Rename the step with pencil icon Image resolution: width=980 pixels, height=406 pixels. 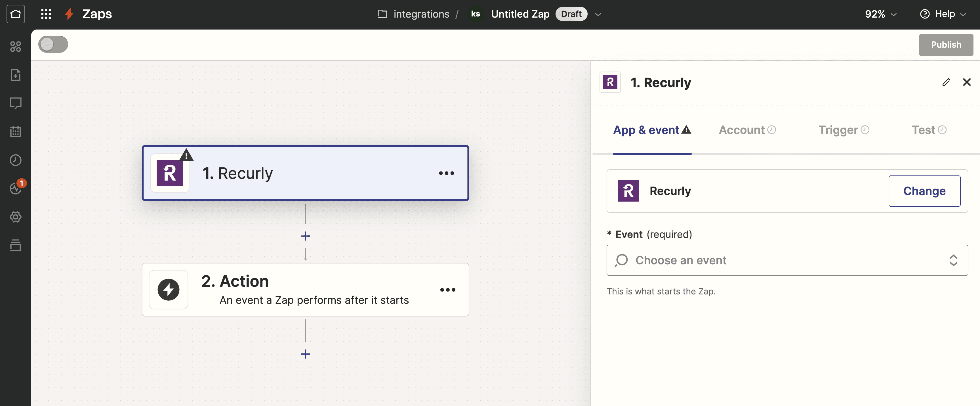pos(947,82)
